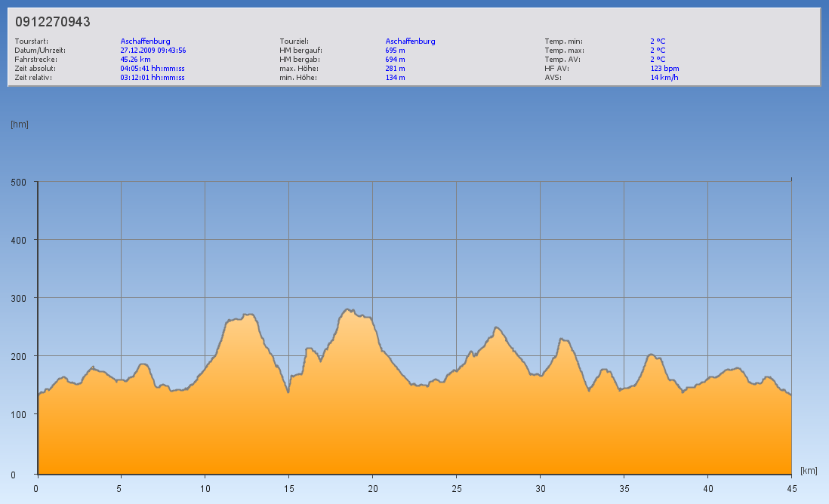This screenshot has height=504, width=829.
Task: Click the highest elevation peak in the profile
Action: [x=348, y=309]
